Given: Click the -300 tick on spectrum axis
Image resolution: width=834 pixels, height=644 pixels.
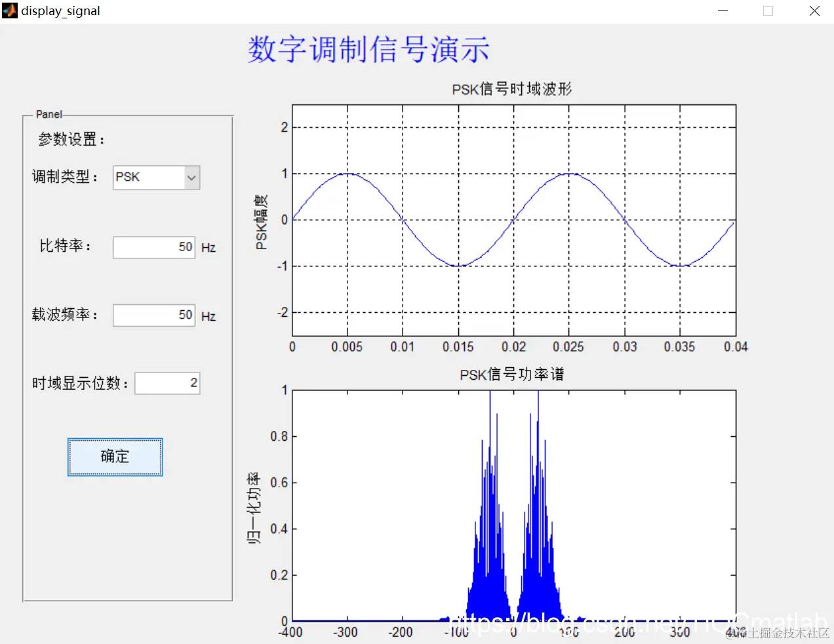Looking at the screenshot, I should pyautogui.click(x=346, y=632).
